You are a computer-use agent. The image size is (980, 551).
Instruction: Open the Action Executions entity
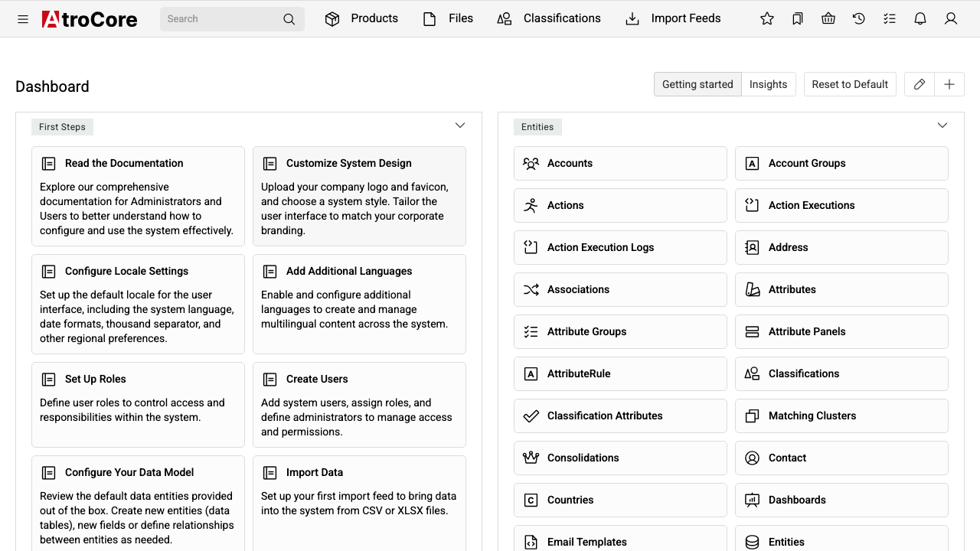(x=841, y=206)
